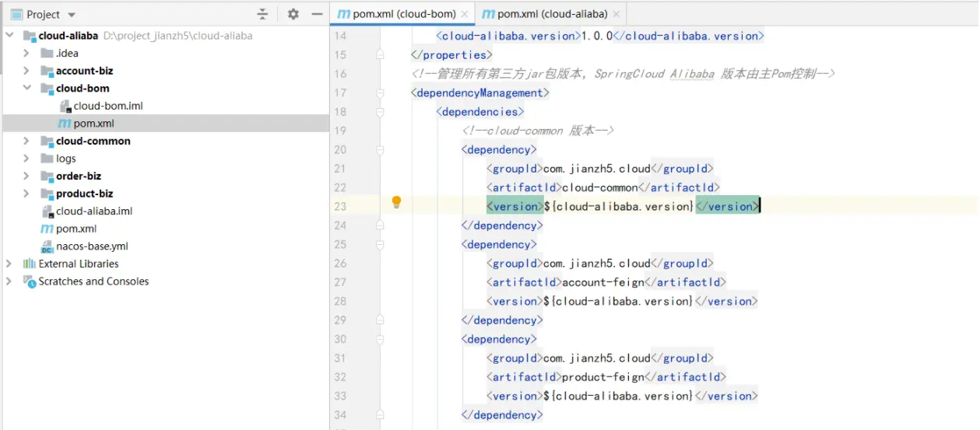The height and width of the screenshot is (430, 980).
Task: Click the version tag on line 28
Action: coord(622,301)
